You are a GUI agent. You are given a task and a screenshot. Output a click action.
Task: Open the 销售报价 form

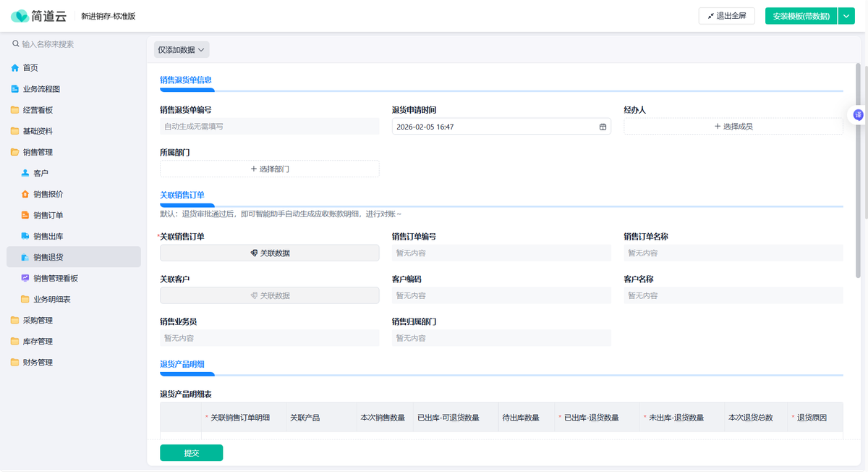74,194
